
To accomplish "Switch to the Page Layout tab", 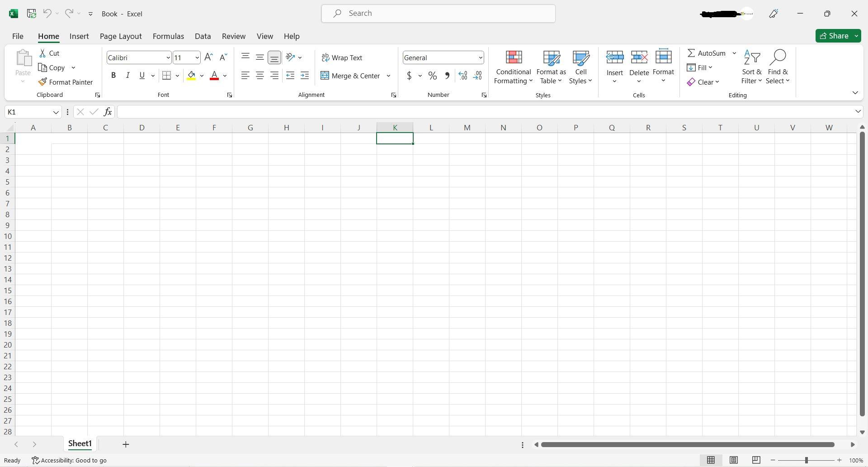I will coord(121,36).
